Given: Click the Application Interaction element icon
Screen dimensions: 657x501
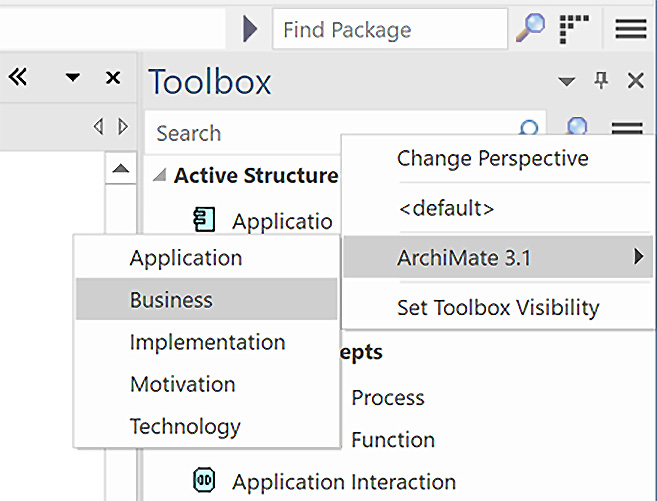Looking at the screenshot, I should coord(204,480).
